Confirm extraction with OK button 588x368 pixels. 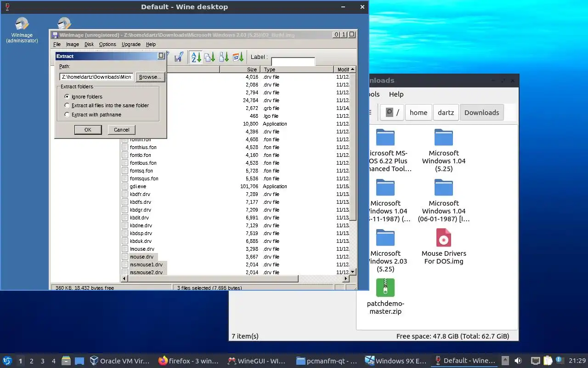click(88, 130)
